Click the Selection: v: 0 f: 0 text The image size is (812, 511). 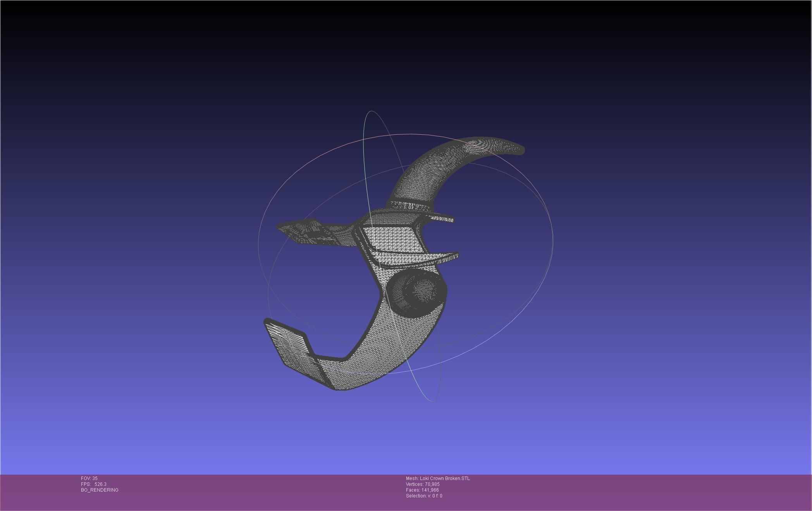click(424, 496)
